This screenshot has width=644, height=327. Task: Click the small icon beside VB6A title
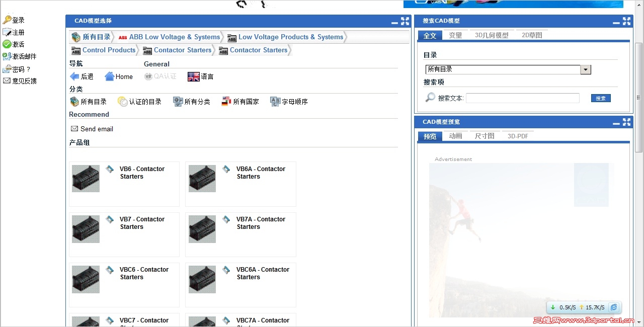pos(226,169)
